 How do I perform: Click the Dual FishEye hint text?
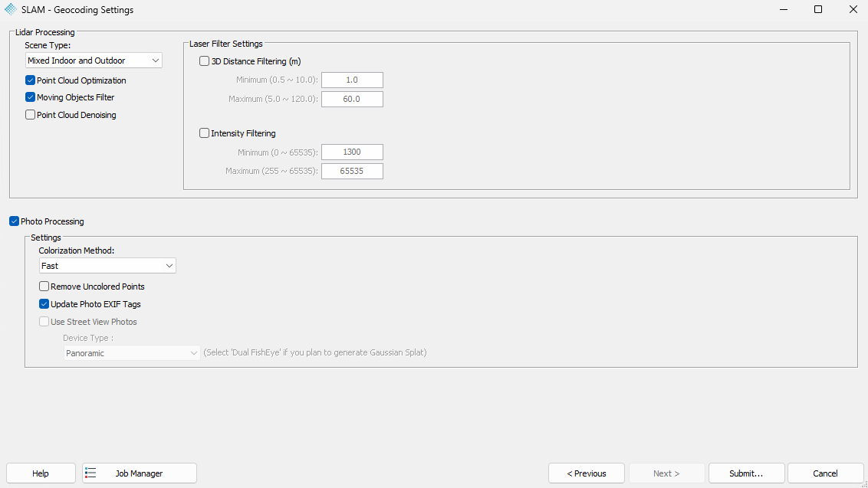click(x=315, y=352)
